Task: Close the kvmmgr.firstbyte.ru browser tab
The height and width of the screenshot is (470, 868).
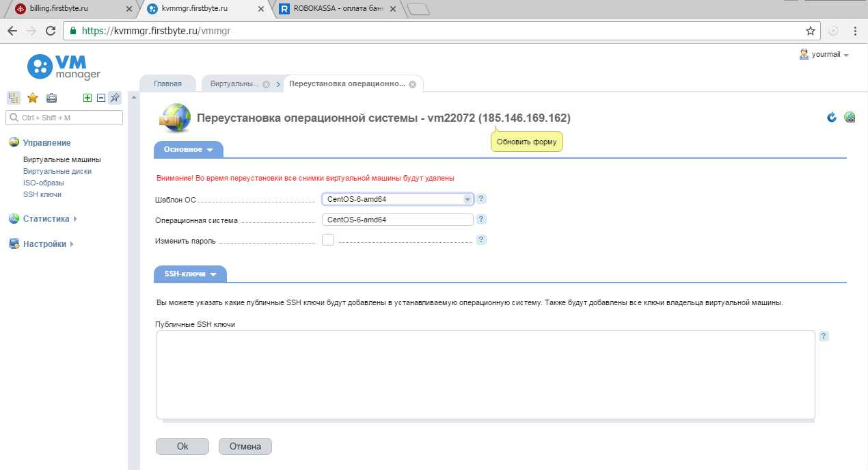Action: click(x=262, y=10)
